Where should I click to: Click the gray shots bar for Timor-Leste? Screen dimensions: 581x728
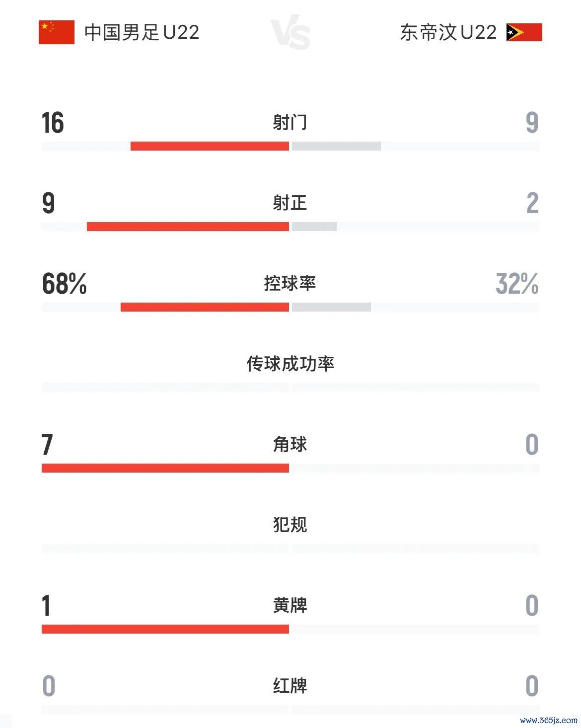pos(336,146)
